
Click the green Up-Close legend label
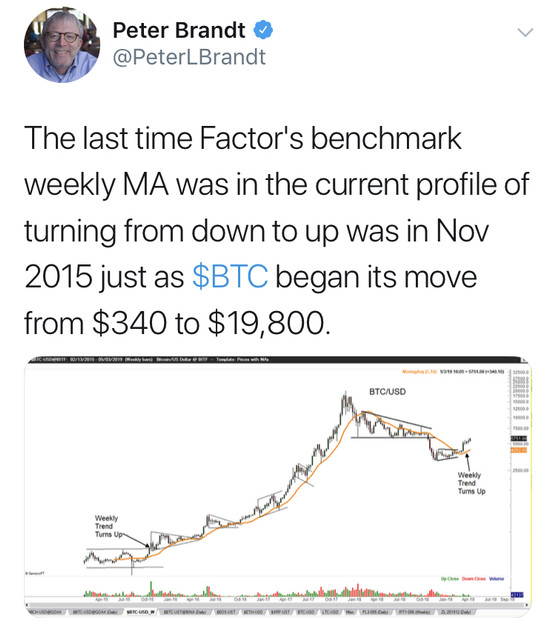click(x=450, y=579)
